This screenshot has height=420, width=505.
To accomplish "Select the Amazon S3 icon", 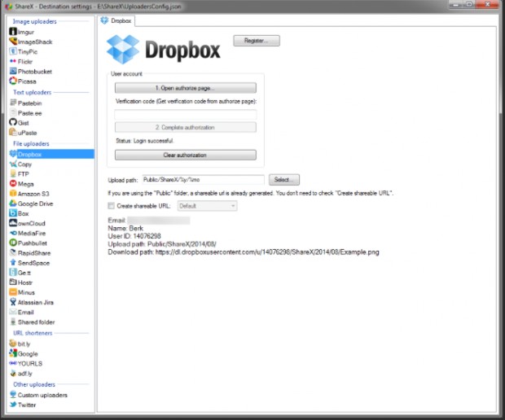I will tap(13, 194).
